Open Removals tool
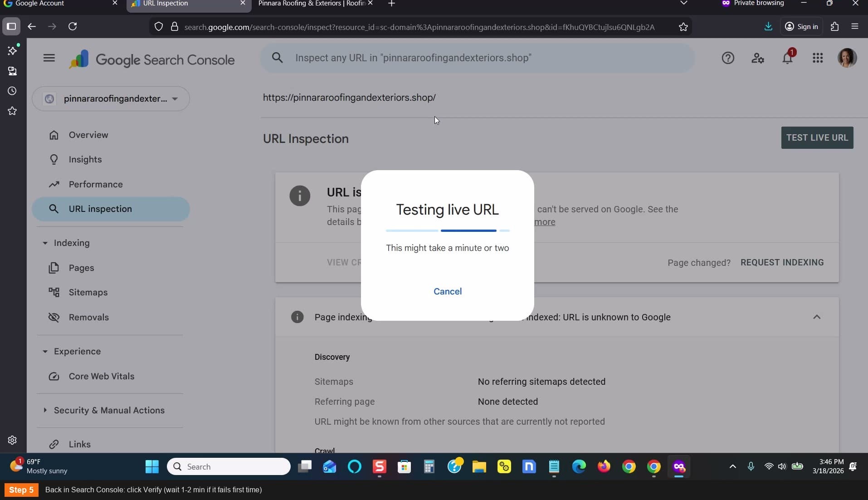This screenshot has width=868, height=500. pyautogui.click(x=111, y=317)
